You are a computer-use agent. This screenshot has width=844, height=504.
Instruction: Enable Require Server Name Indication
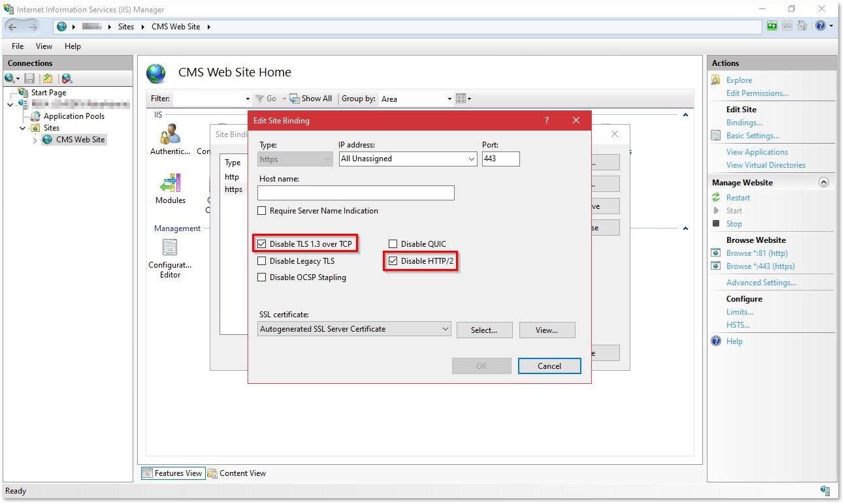pos(262,210)
